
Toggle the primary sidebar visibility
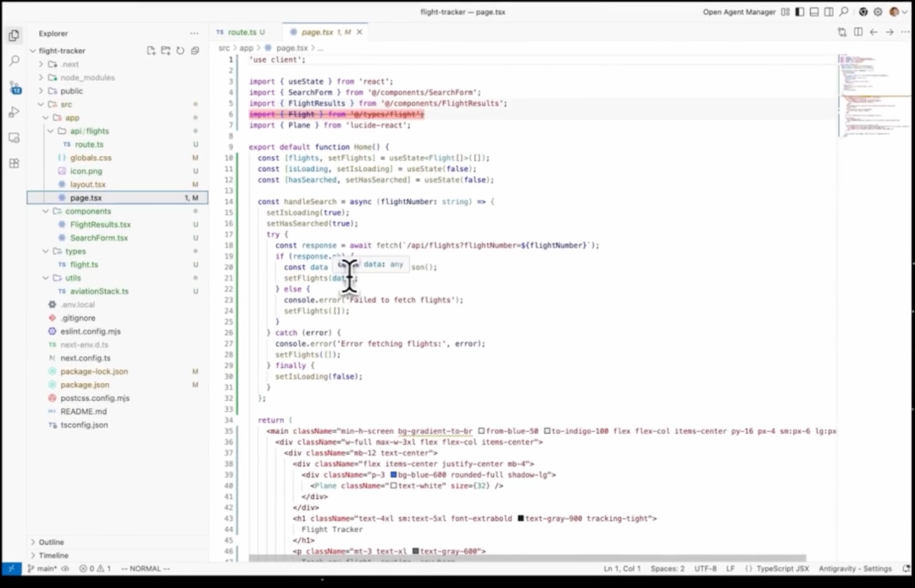click(x=800, y=12)
